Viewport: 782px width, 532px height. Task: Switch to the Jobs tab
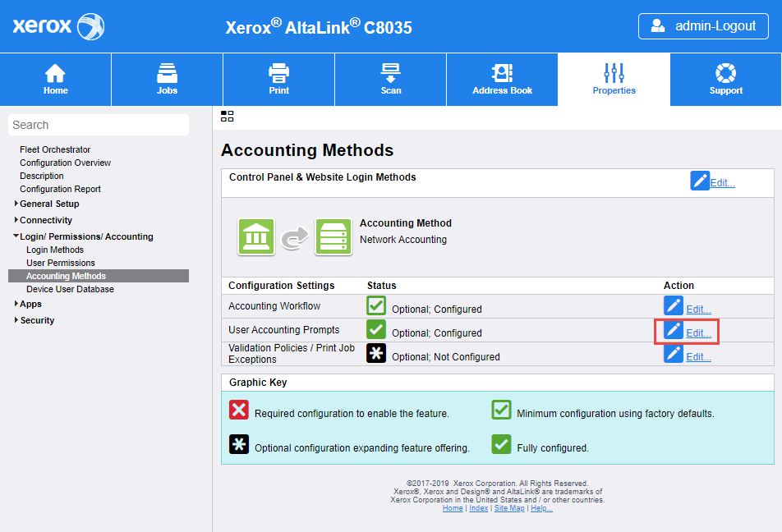(x=167, y=80)
